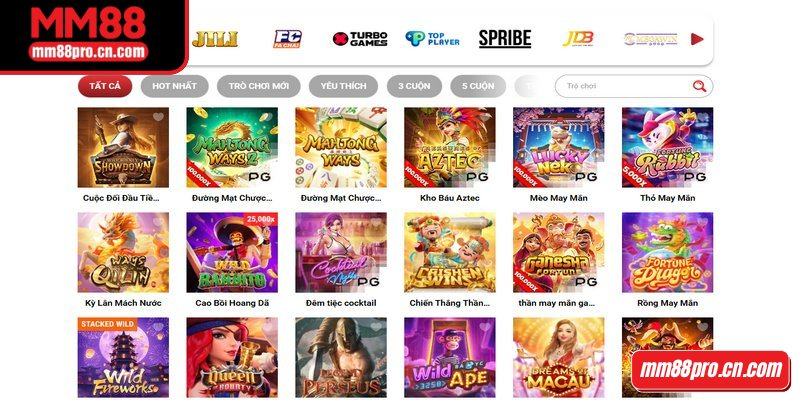The height and width of the screenshot is (400, 800).
Task: Select the JILI provider logo
Action: [215, 39]
